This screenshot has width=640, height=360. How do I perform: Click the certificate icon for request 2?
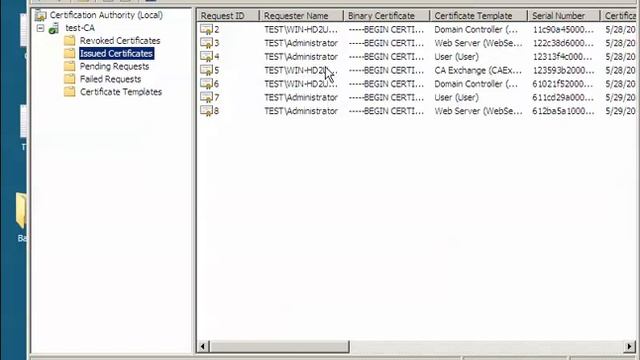tap(207, 29)
